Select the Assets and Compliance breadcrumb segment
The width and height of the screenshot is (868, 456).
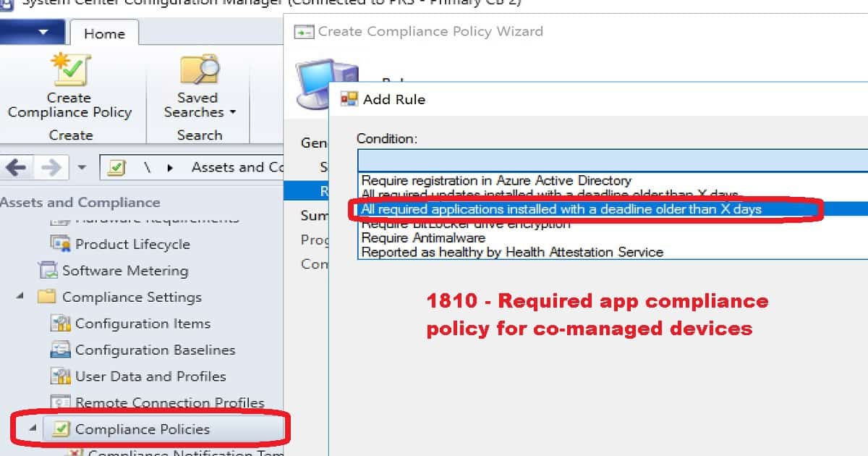pos(237,167)
